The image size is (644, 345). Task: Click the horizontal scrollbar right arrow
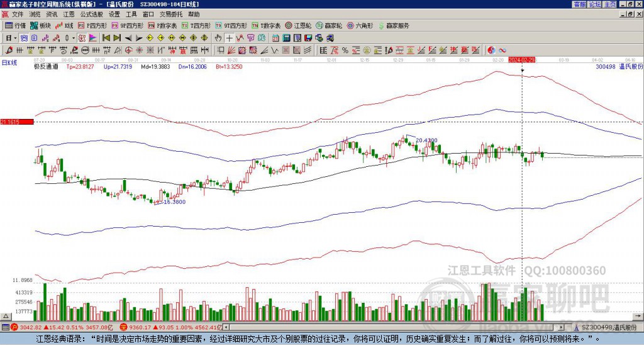562,327
